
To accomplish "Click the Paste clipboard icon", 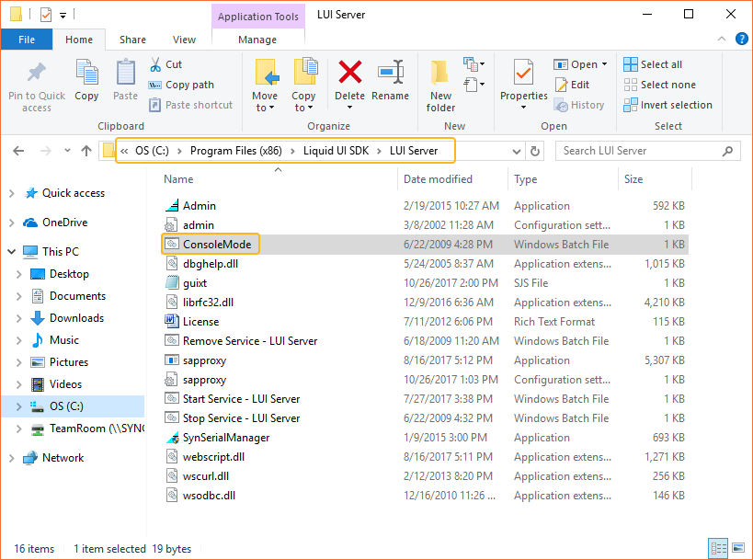I will 125,73.
